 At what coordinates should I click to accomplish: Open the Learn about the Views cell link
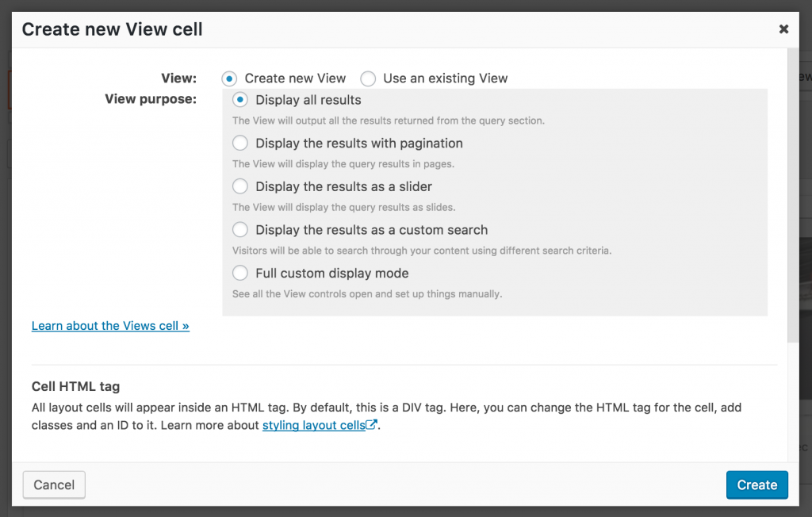110,326
